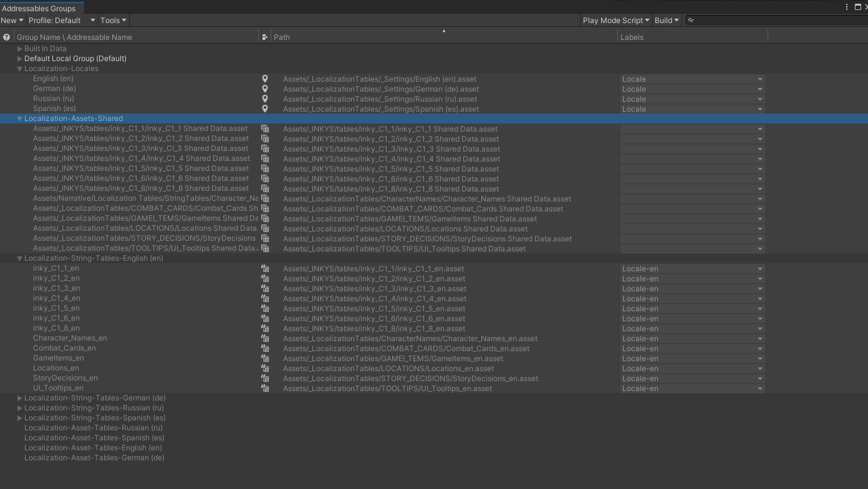Image resolution: width=868 pixels, height=489 pixels.
Task: Expand the Localization-String-Tables-German (de) group
Action: [19, 397]
